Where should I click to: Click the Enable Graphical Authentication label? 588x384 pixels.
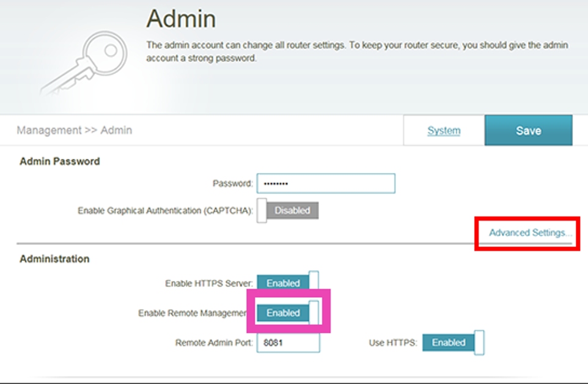pyautogui.click(x=165, y=210)
